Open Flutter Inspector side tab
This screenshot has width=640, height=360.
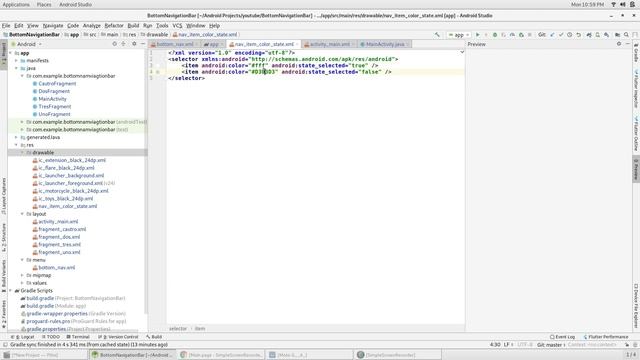point(636,88)
